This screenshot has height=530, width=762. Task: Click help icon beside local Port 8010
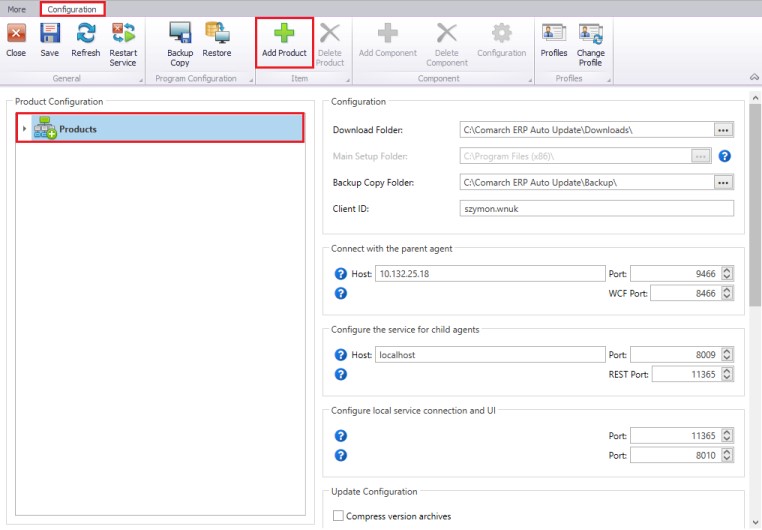(x=341, y=455)
